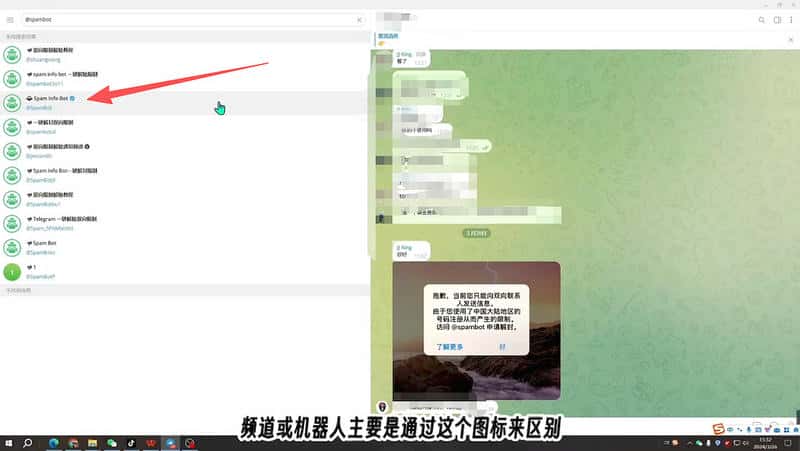The height and width of the screenshot is (451, 800).
Task: Open the Telegram-titled bot search result
Action: click(x=185, y=223)
